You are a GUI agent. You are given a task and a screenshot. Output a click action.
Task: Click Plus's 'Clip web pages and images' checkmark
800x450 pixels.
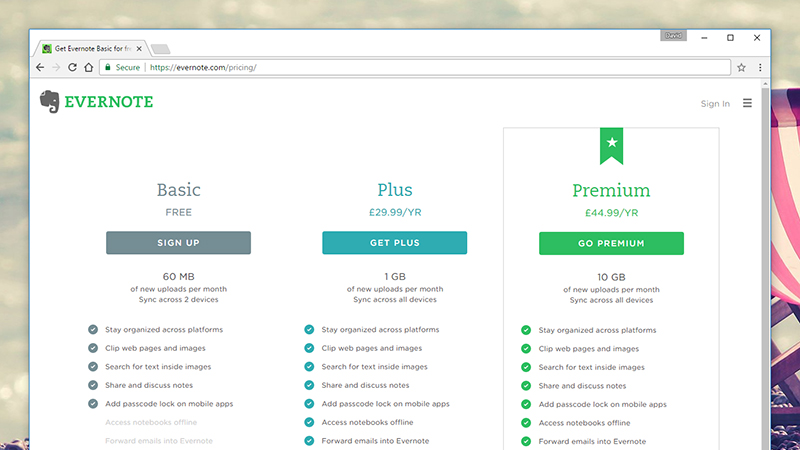click(309, 348)
